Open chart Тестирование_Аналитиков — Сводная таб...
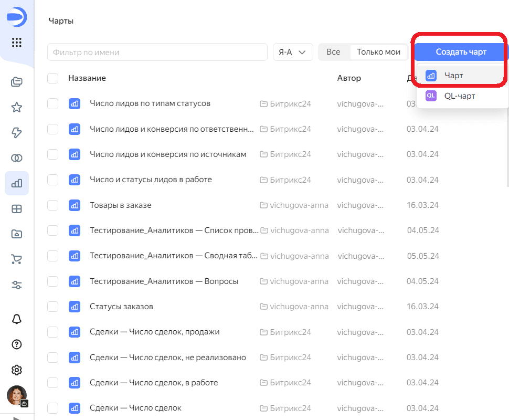This screenshot has width=509, height=420. point(173,256)
